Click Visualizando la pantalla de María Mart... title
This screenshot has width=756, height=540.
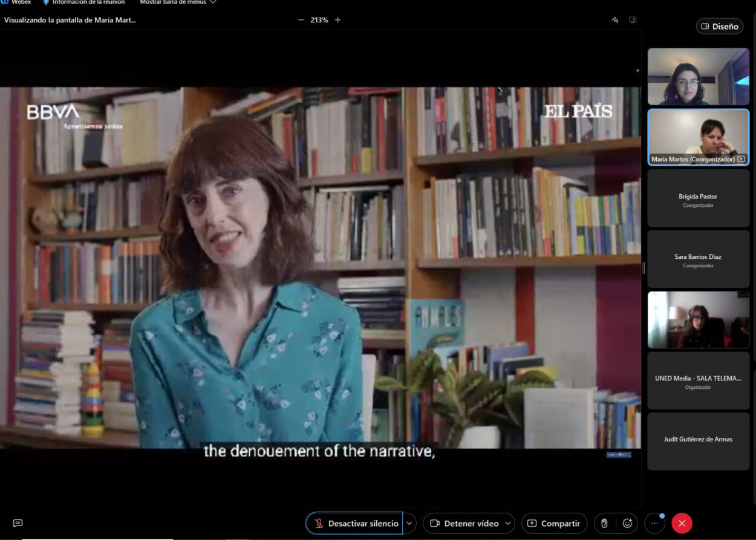[x=70, y=20]
